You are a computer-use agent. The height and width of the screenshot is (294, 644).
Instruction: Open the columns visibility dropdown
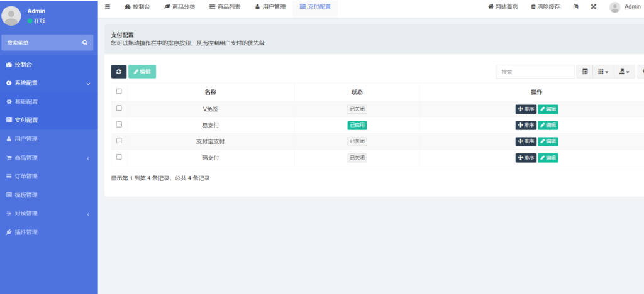point(602,72)
